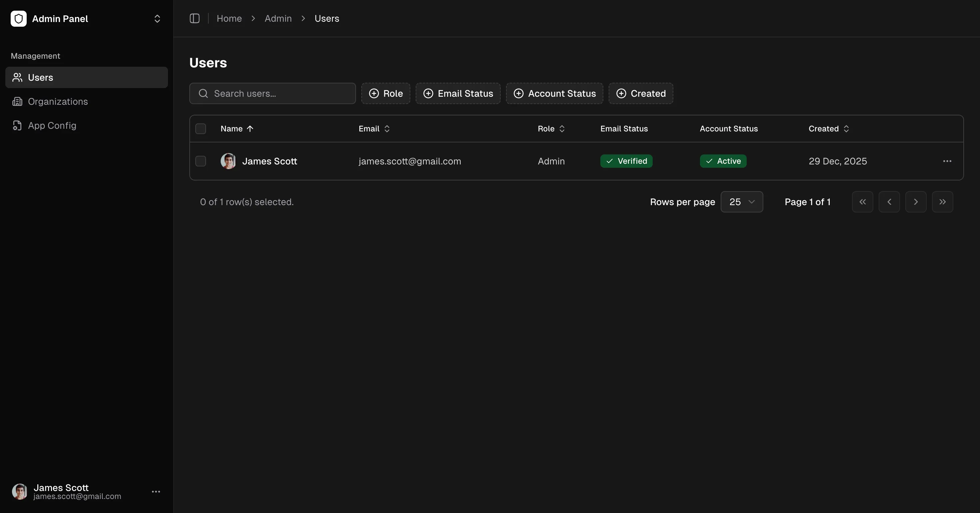
Task: Click the Admin Panel shield logo
Action: pos(19,19)
